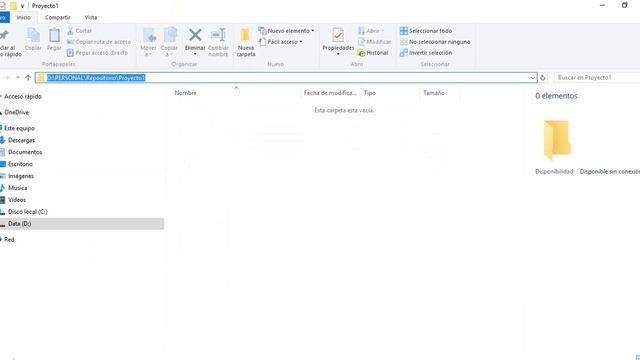The width and height of the screenshot is (640, 360).
Task: Open the Documentos folder
Action: pyautogui.click(x=25, y=152)
